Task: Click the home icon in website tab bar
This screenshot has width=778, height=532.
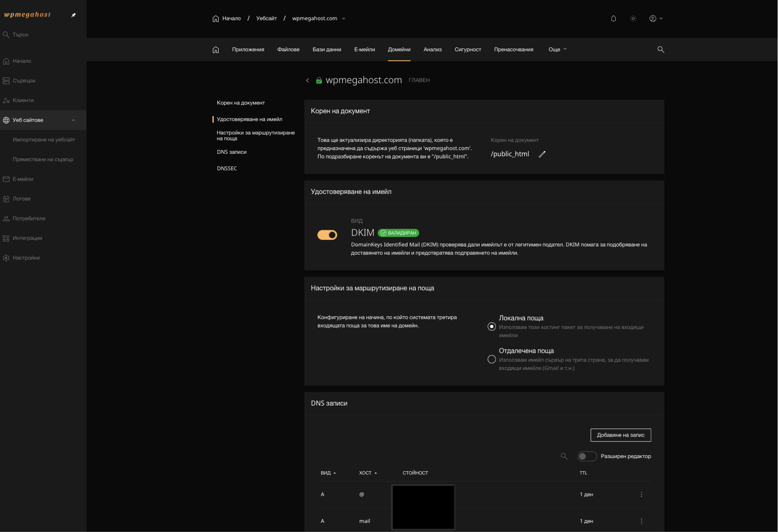Action: tap(215, 50)
